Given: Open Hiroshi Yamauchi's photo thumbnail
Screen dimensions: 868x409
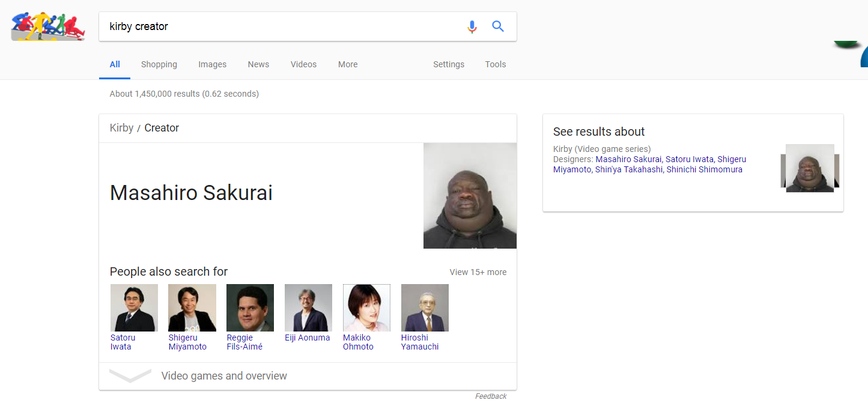Looking at the screenshot, I should [425, 308].
